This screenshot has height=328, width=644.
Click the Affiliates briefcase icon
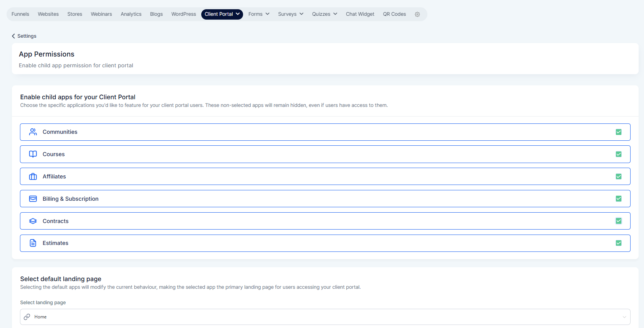33,176
